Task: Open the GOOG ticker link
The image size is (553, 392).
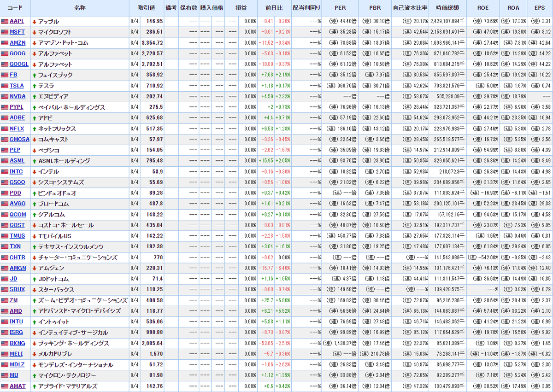Action: [18, 53]
